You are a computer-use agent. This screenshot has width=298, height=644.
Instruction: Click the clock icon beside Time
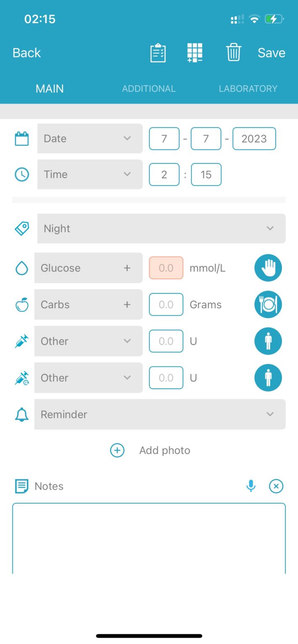[x=21, y=174]
